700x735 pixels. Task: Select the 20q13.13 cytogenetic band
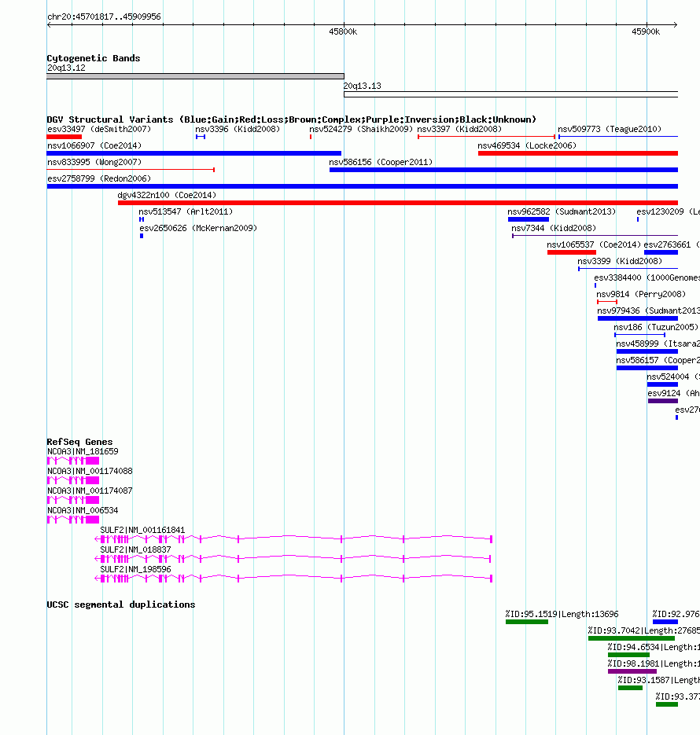tap(511, 94)
